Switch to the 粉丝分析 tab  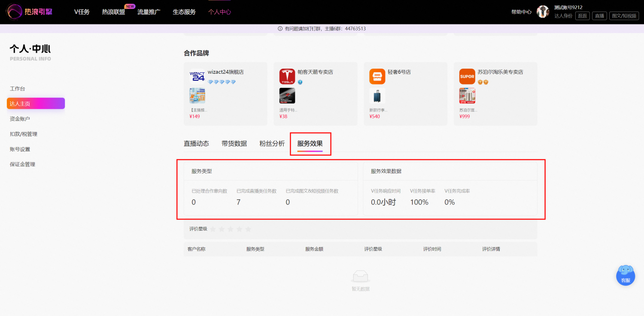(x=272, y=144)
